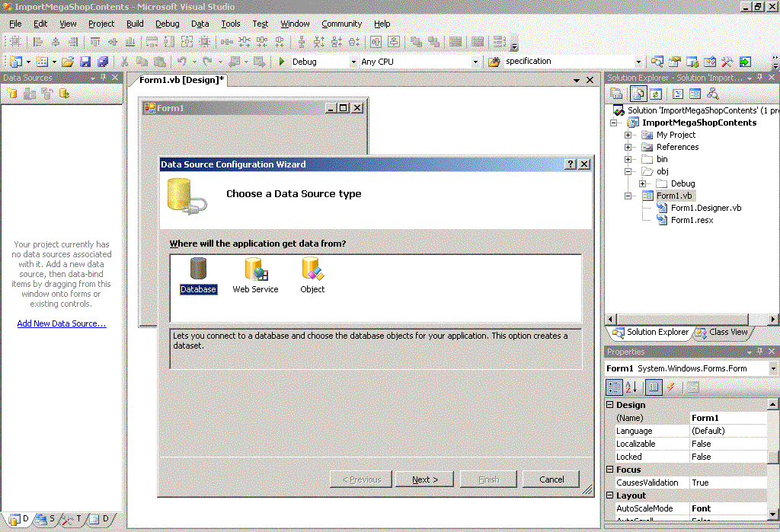Select the Database data source type

(x=199, y=276)
